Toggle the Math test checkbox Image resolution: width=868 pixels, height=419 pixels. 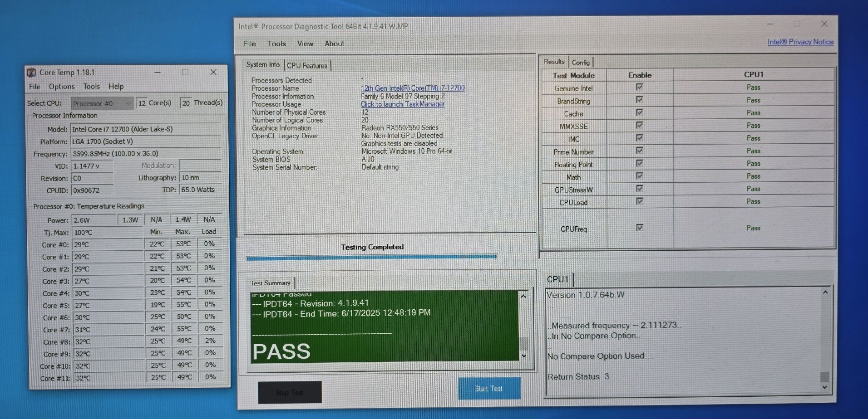tap(639, 176)
